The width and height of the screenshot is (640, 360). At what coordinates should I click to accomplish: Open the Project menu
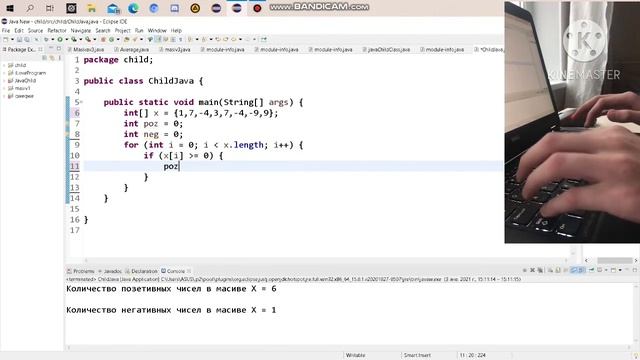point(122,31)
